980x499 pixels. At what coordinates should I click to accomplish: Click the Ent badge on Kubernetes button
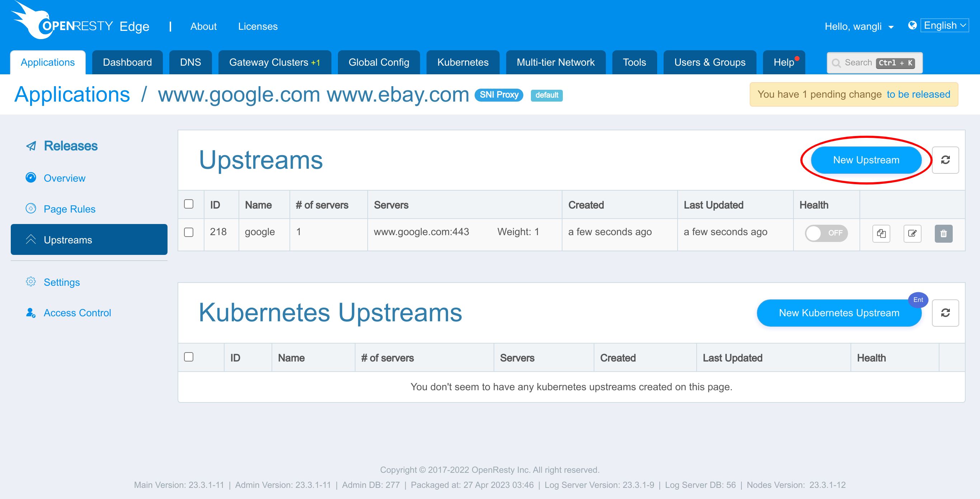pyautogui.click(x=918, y=300)
